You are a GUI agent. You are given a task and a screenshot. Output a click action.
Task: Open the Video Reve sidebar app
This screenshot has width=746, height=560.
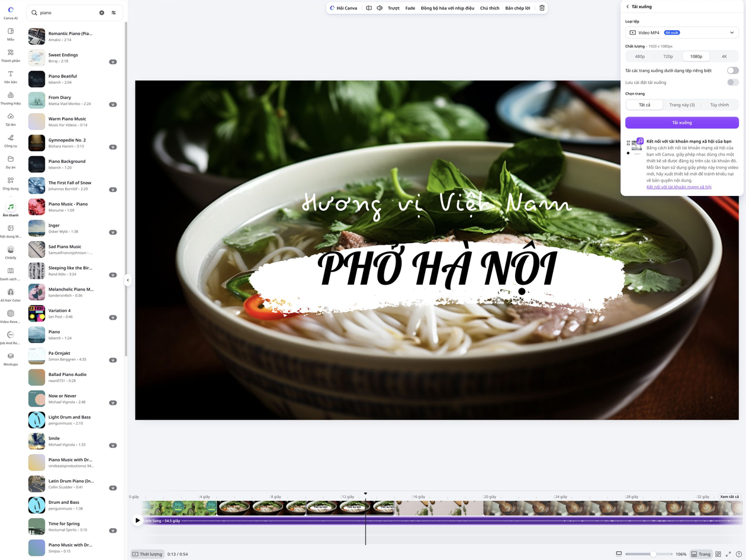(11, 316)
